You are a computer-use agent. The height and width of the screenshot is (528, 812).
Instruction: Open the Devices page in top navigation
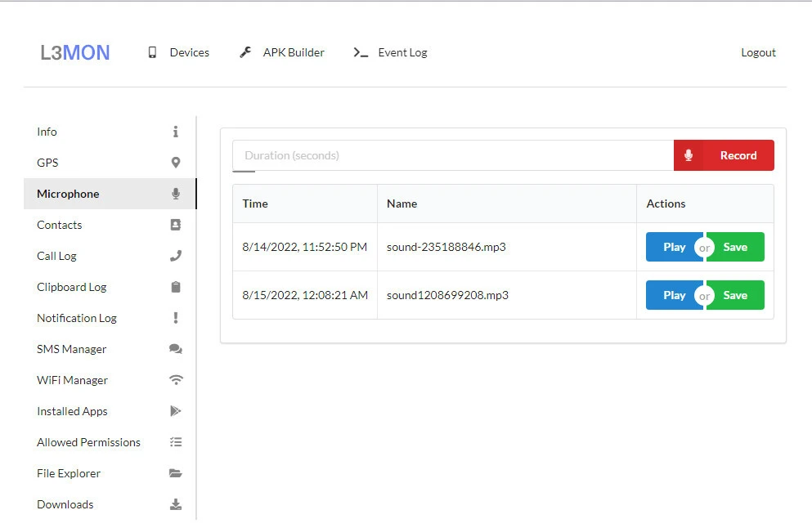coord(178,52)
